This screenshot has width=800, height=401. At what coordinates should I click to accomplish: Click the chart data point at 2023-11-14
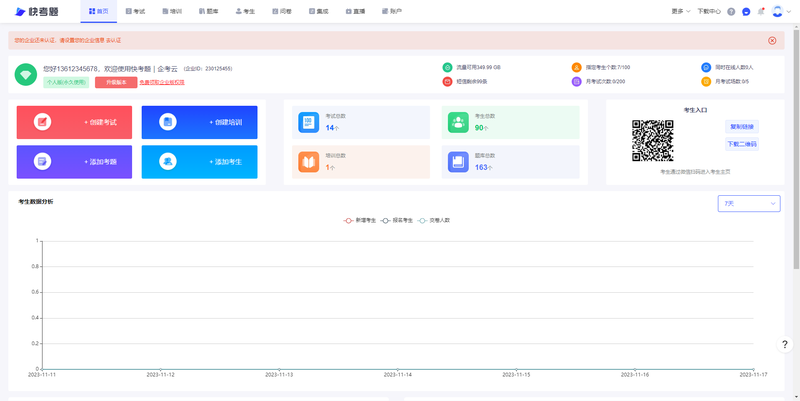click(397, 369)
